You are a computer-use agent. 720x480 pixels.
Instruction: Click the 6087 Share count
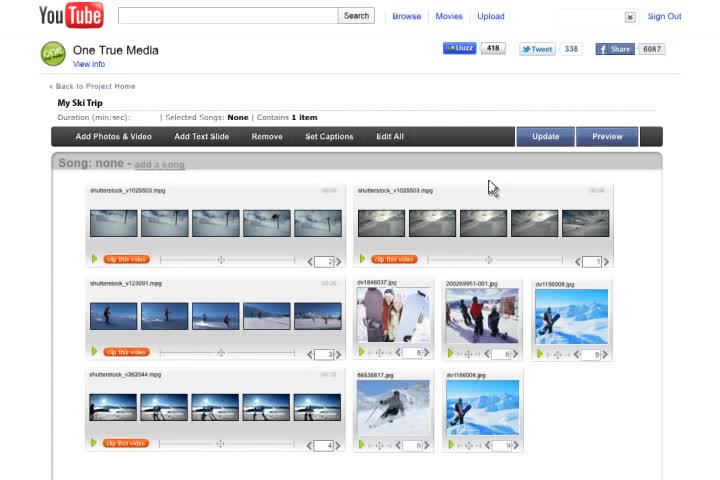point(652,49)
